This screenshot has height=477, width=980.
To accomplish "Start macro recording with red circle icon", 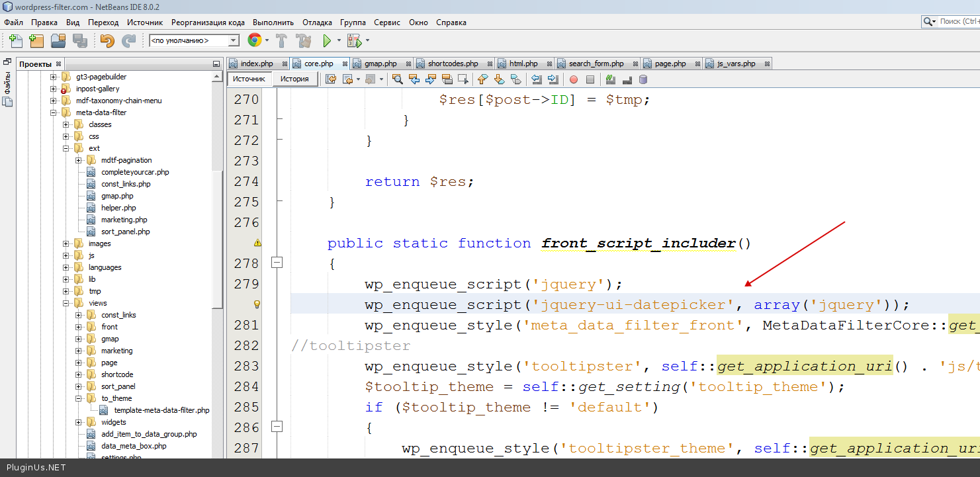I will coord(574,79).
